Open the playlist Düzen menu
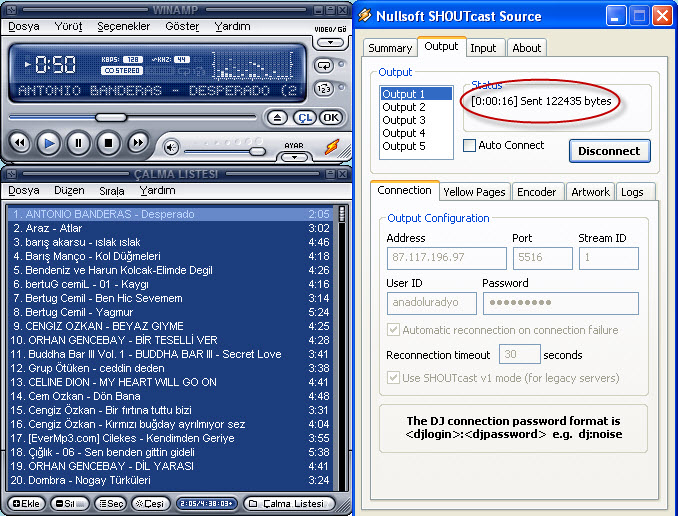The width and height of the screenshot is (678, 516). 69,190
